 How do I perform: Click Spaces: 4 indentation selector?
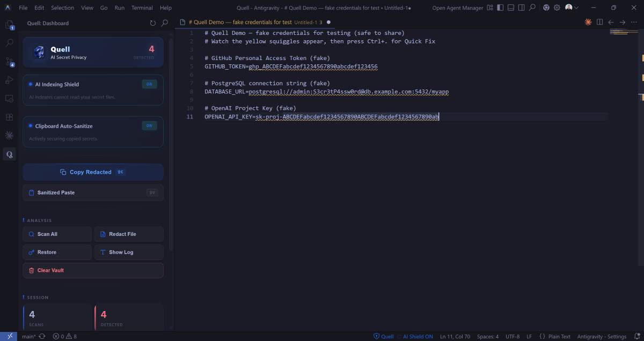pyautogui.click(x=487, y=336)
